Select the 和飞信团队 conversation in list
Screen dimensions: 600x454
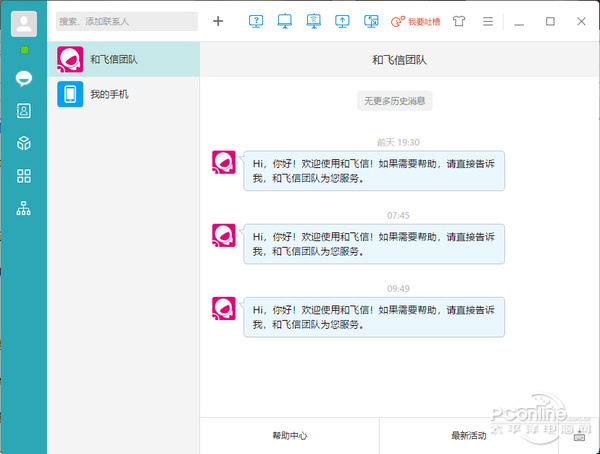click(x=123, y=59)
